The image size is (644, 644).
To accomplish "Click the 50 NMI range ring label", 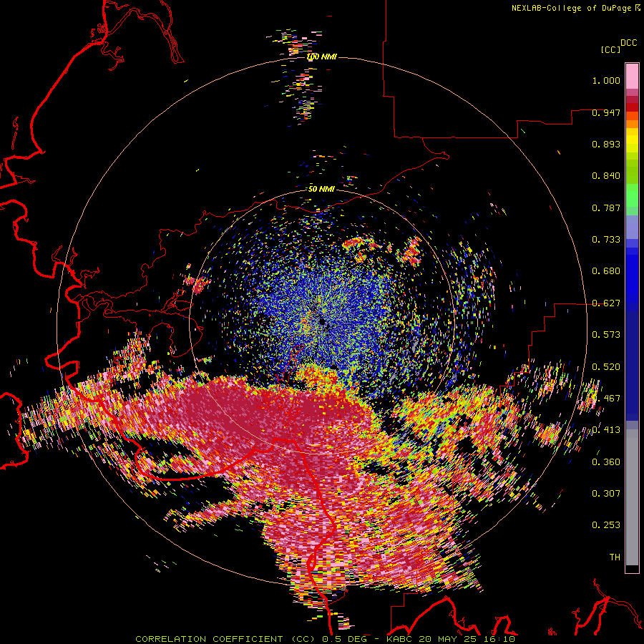I will coord(321,189).
